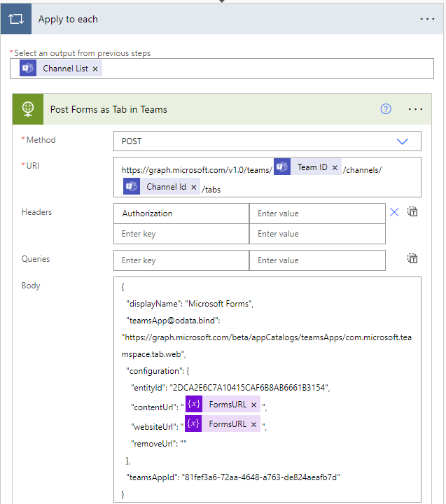The image size is (446, 504).
Task: Click the HTTP globe action icon
Action: pyautogui.click(x=29, y=109)
